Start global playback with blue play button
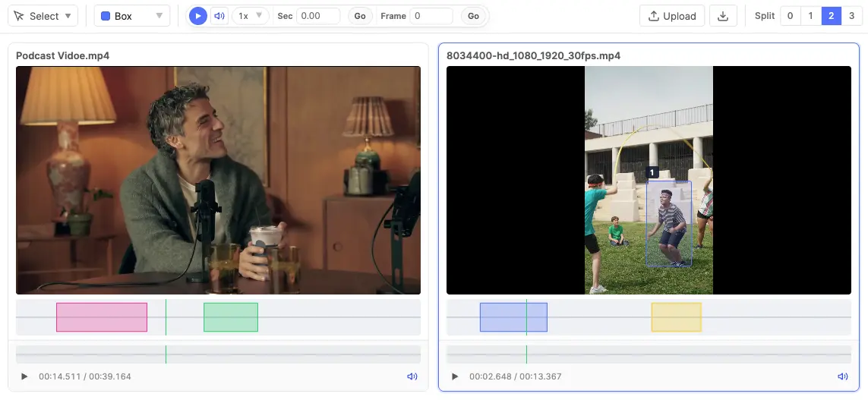The width and height of the screenshot is (868, 400). tap(198, 16)
